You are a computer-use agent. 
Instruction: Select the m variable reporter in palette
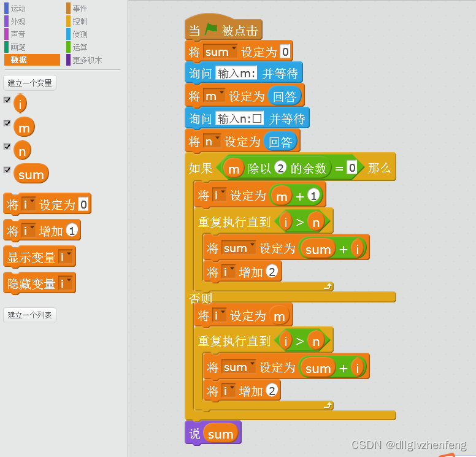(25, 127)
